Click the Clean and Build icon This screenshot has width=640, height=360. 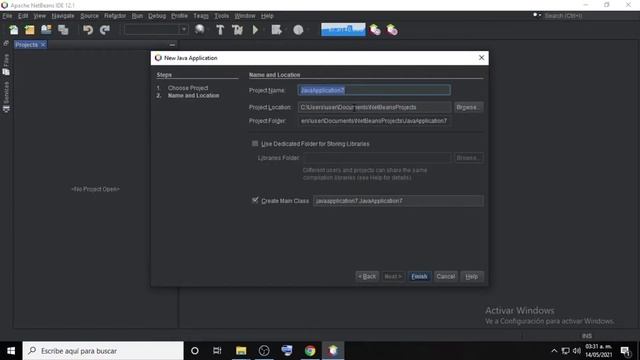pyautogui.click(x=237, y=30)
